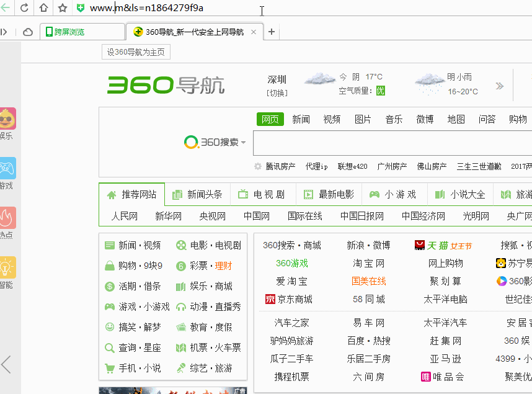Select 电视剧 category tab
The height and width of the screenshot is (394, 532).
pyautogui.click(x=264, y=195)
